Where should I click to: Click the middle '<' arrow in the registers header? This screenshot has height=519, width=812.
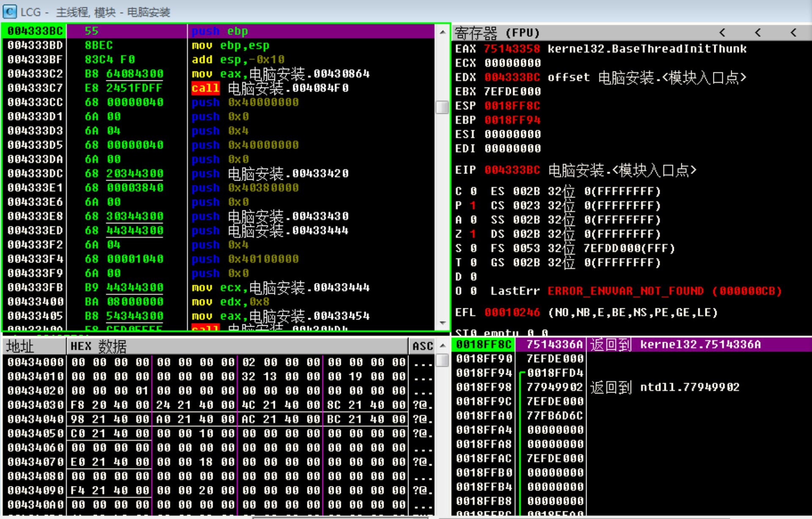(x=758, y=32)
